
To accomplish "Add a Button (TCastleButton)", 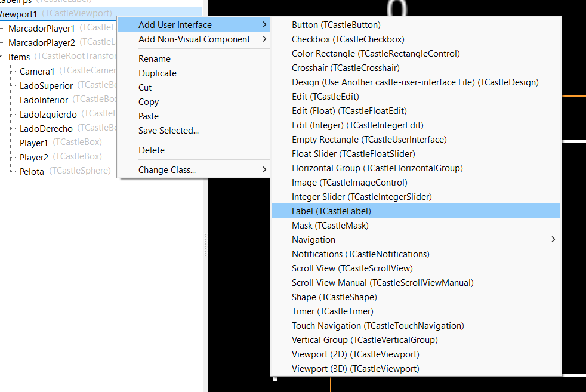I will click(x=416, y=25).
